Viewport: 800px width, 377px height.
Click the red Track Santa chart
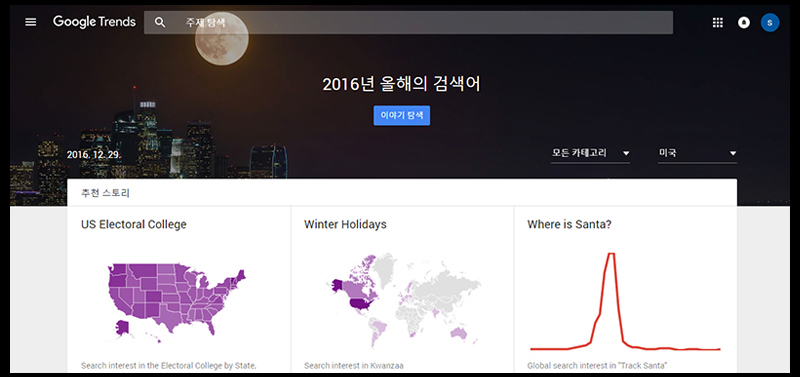click(x=625, y=301)
